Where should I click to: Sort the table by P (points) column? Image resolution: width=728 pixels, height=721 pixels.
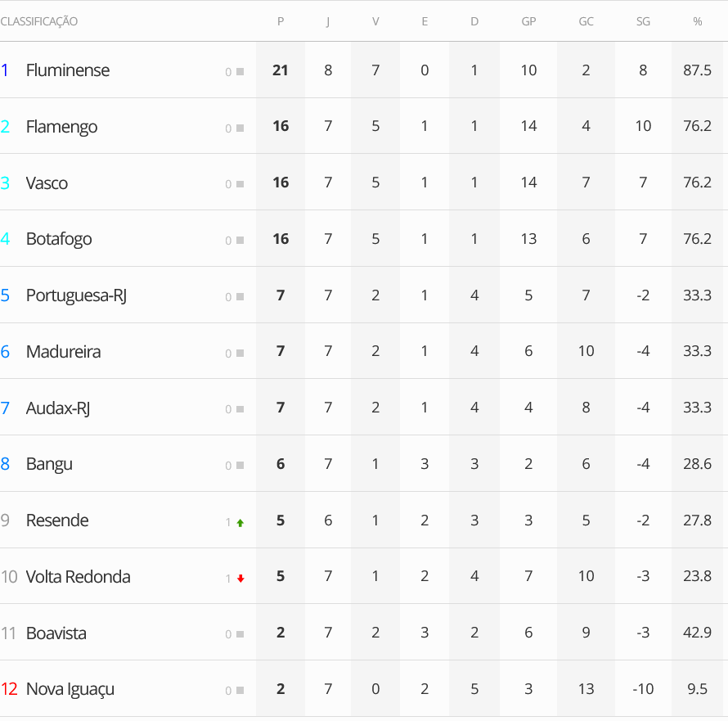click(281, 21)
